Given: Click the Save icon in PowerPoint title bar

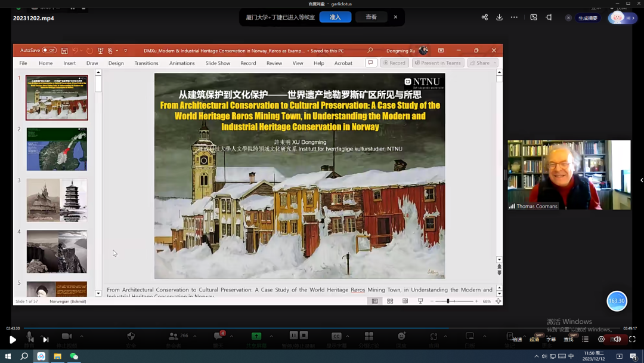Looking at the screenshot, I should [64, 51].
